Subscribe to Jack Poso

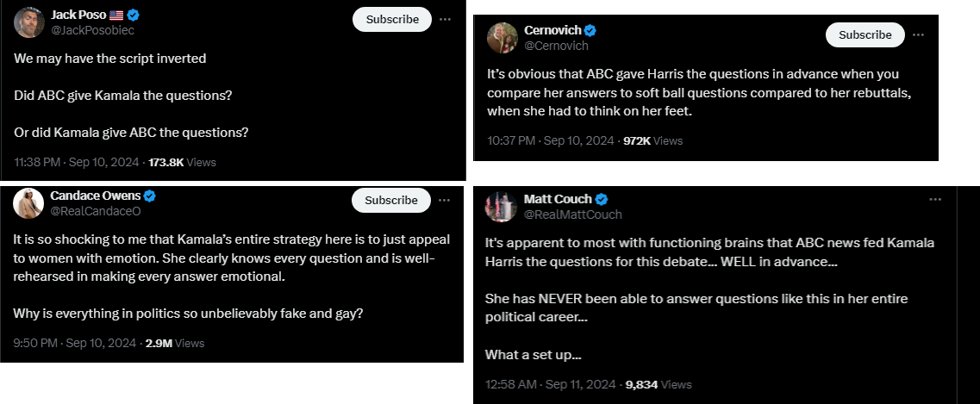pos(392,19)
